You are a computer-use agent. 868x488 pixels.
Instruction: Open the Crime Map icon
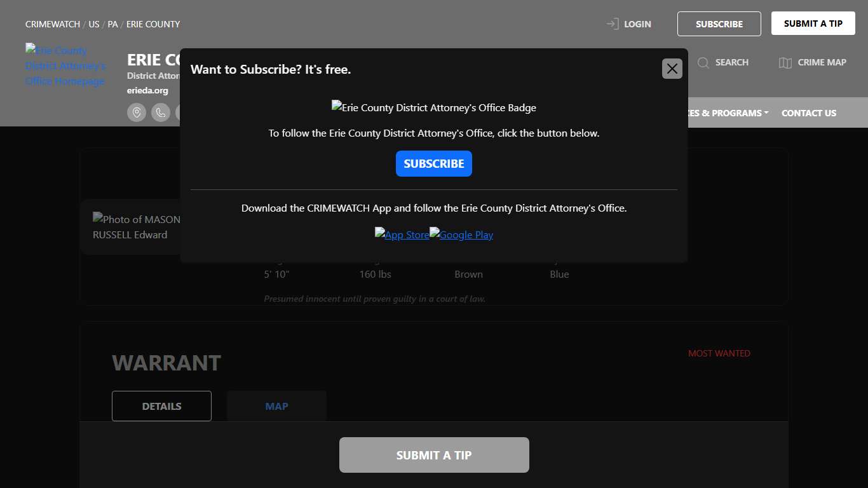coord(785,62)
